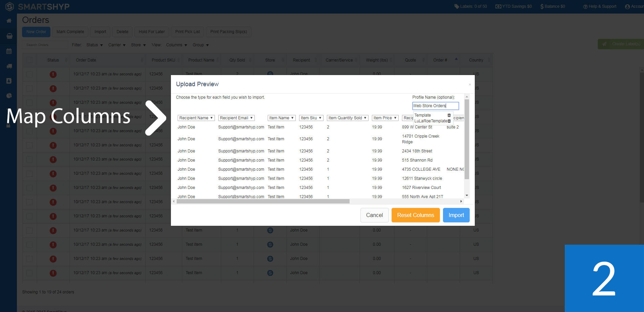Tick the checkbox beside the last visible order
644x312 pixels.
(x=29, y=273)
